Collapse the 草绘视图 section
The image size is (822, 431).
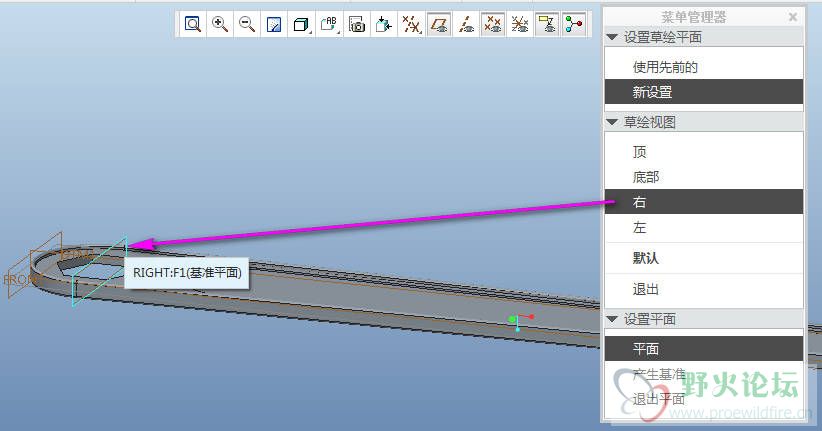[x=612, y=122]
